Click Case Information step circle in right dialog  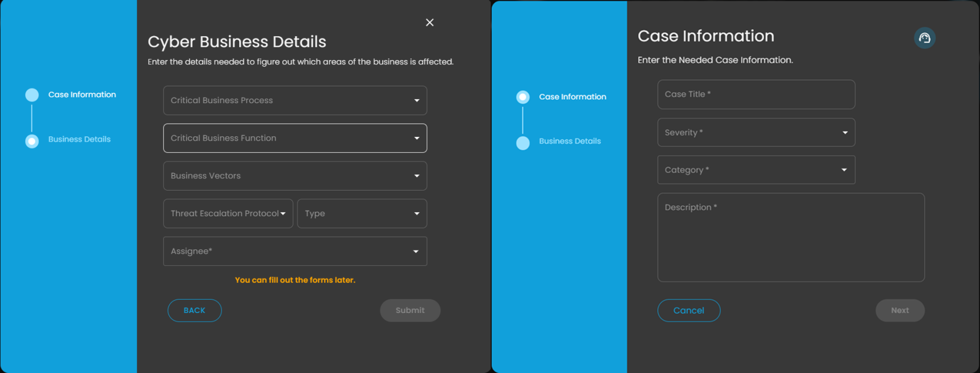coord(523,97)
